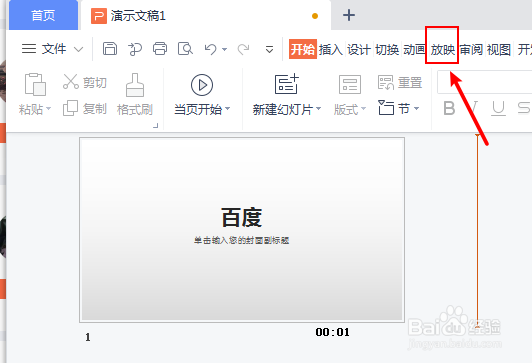532x363 pixels.
Task: Toggle Italic formatting
Action: [x=474, y=109]
